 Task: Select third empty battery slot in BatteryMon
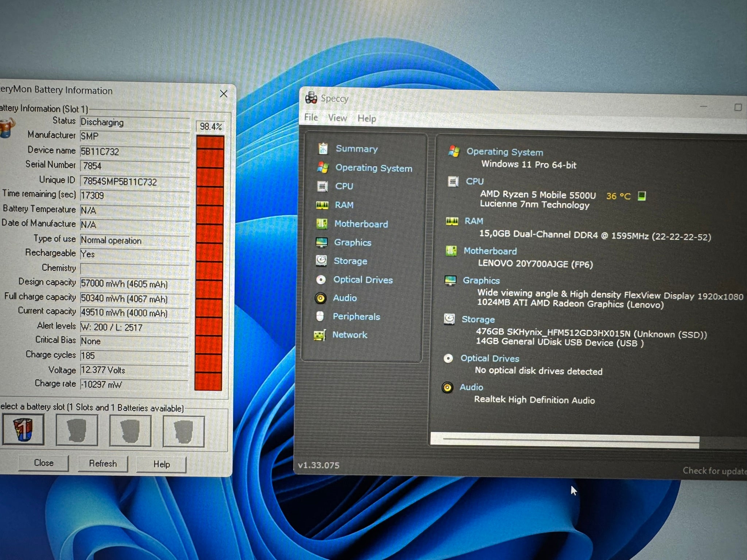130,431
